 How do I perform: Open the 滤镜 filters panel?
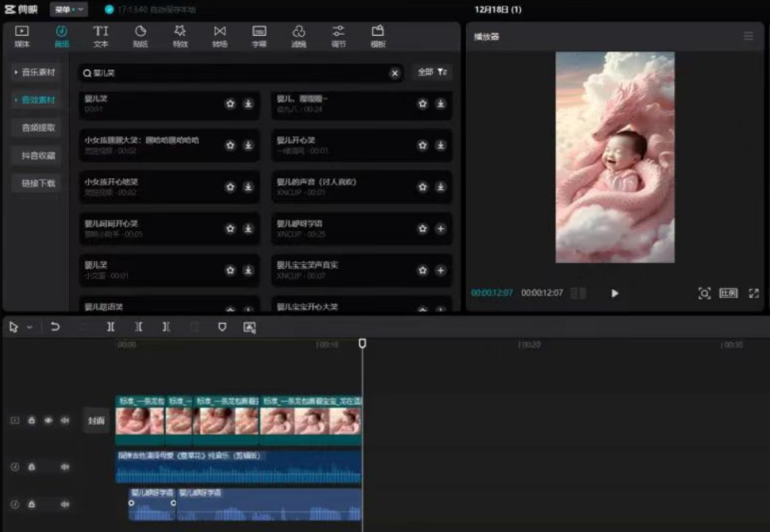[299, 36]
